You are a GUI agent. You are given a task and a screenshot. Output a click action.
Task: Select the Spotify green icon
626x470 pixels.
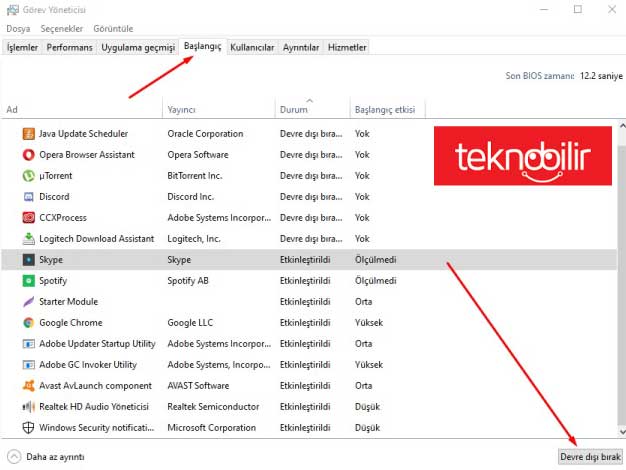click(x=28, y=281)
